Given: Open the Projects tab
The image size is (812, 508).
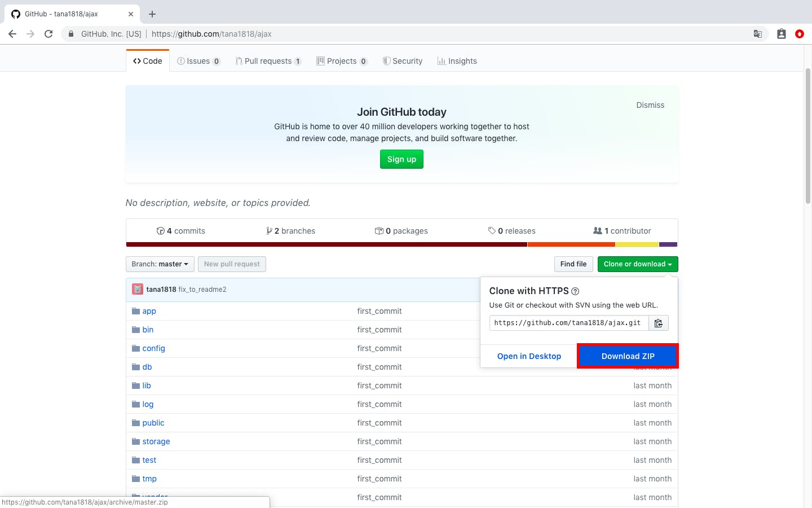Looking at the screenshot, I should tap(342, 61).
